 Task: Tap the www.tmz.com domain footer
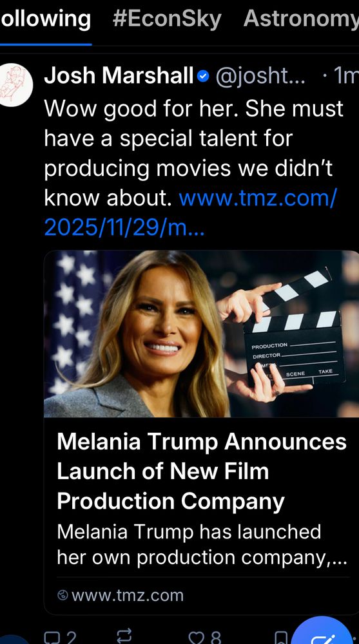[128, 595]
